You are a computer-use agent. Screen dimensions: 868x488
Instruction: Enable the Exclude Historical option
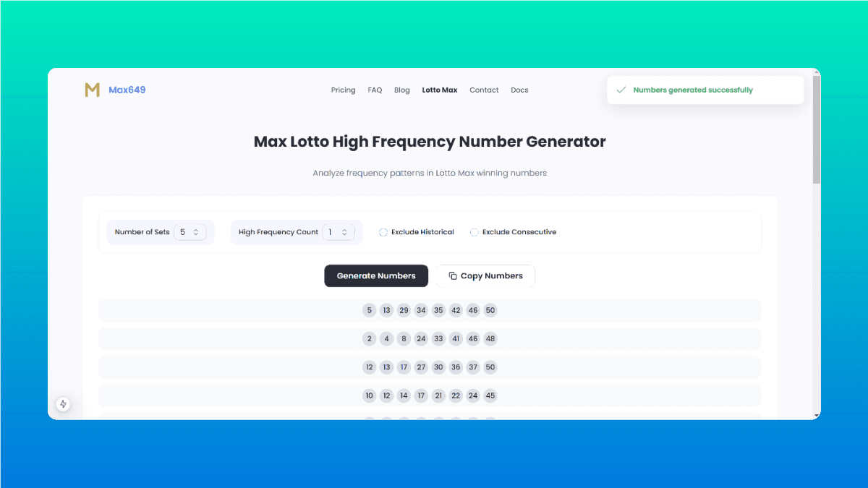383,232
